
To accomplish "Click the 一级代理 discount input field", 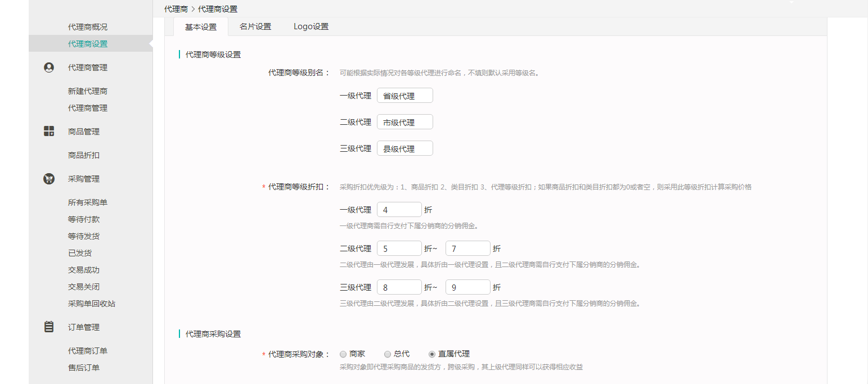I will (399, 210).
